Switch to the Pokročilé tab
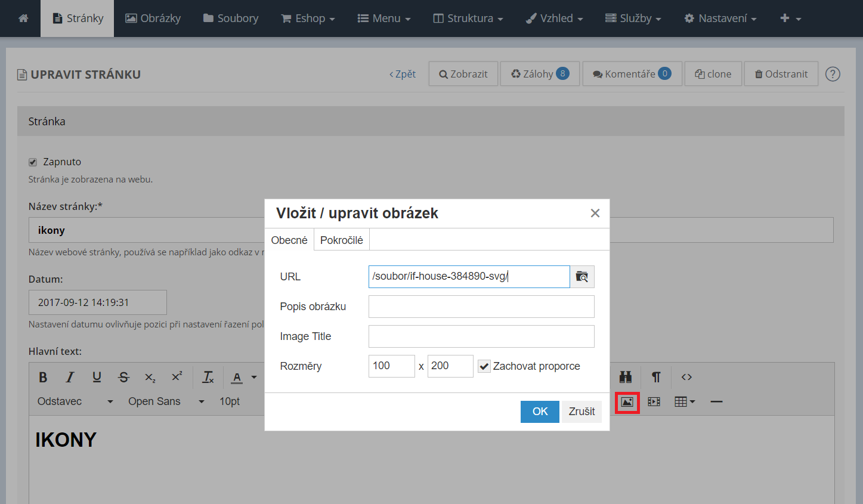Screen dimensions: 863x504 click(x=341, y=240)
